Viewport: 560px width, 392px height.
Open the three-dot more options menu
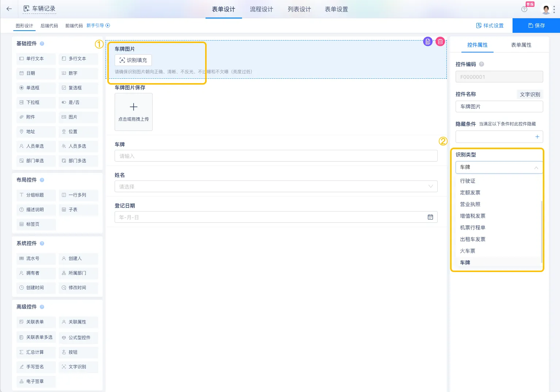click(554, 9)
